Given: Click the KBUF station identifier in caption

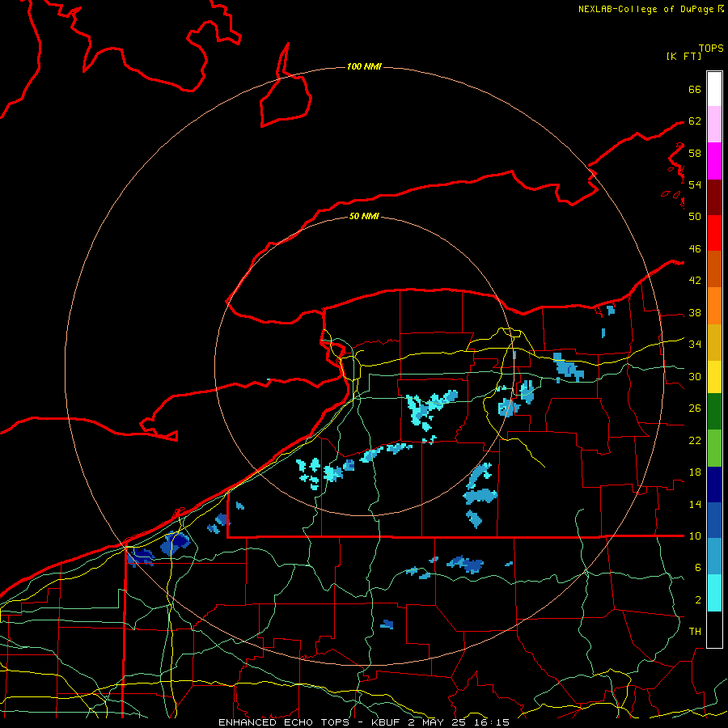Looking at the screenshot, I should [x=387, y=722].
